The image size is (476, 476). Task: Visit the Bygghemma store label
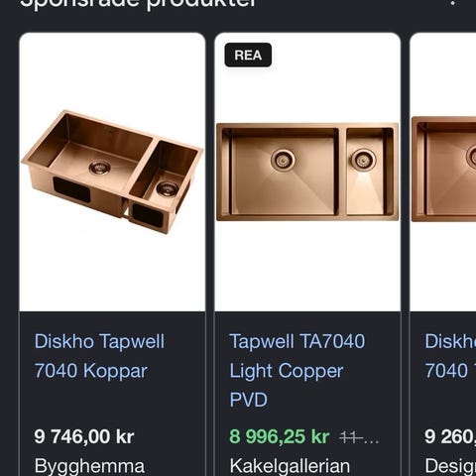[89, 466]
